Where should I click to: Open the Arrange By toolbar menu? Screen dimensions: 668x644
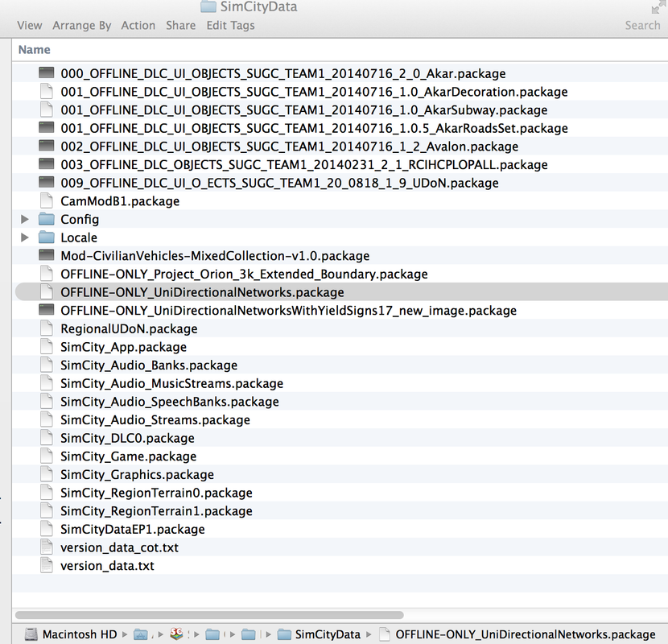tap(82, 26)
